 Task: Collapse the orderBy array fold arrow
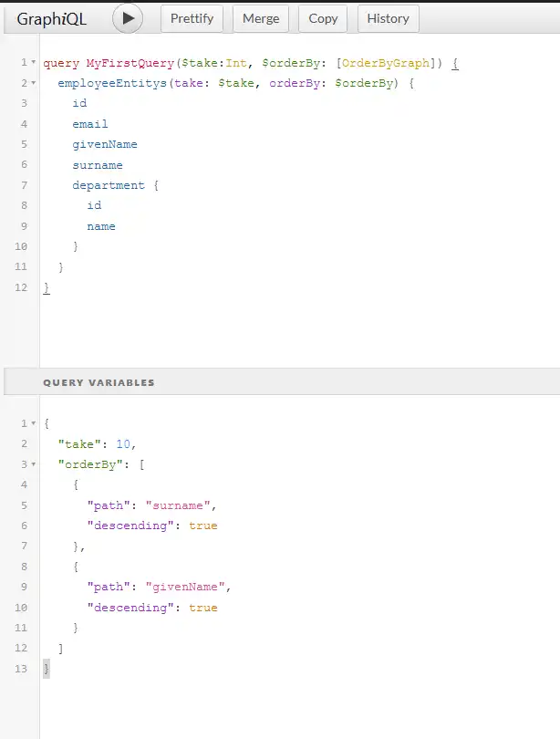34,464
